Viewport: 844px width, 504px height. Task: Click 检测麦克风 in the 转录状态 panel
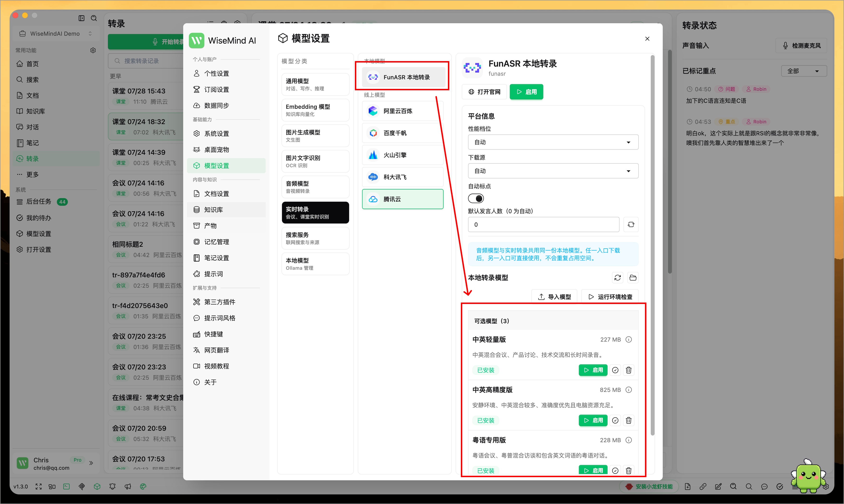[801, 46]
